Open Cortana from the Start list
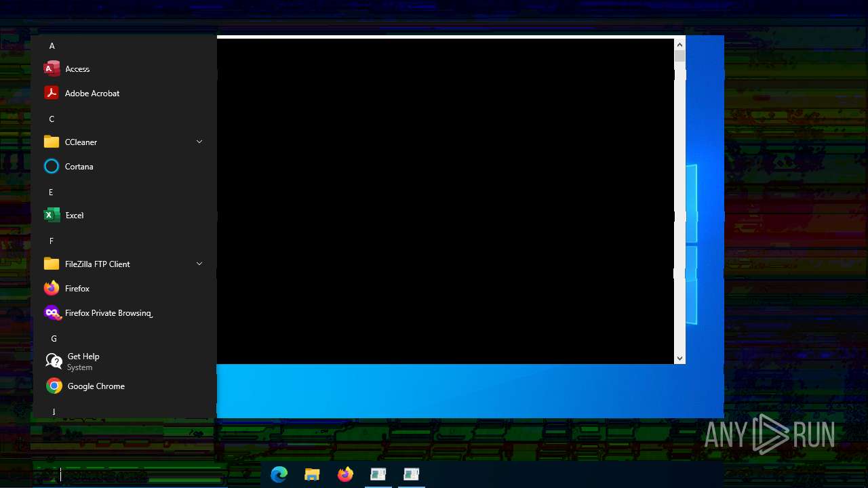The image size is (868, 488). click(123, 167)
